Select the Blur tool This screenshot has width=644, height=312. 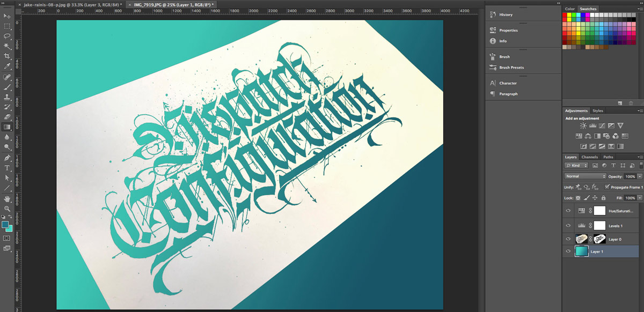[x=7, y=137]
